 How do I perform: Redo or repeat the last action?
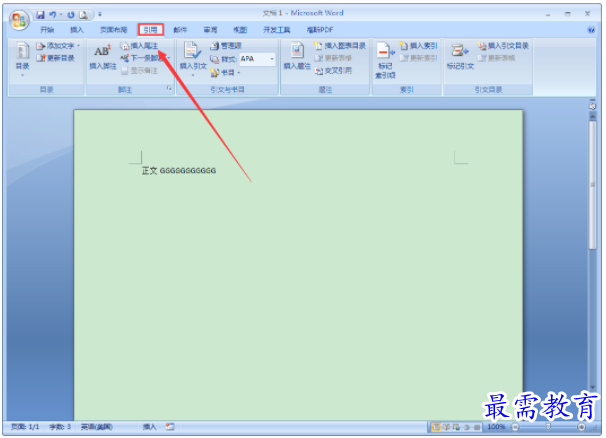pos(71,15)
